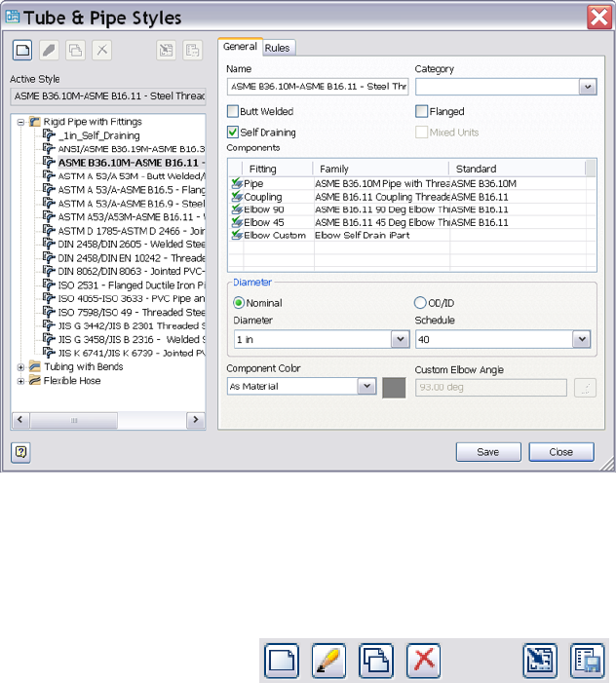Viewport: 616px width, 683px height.
Task: Click the tree scrollbar right arrow
Action: coord(196,420)
